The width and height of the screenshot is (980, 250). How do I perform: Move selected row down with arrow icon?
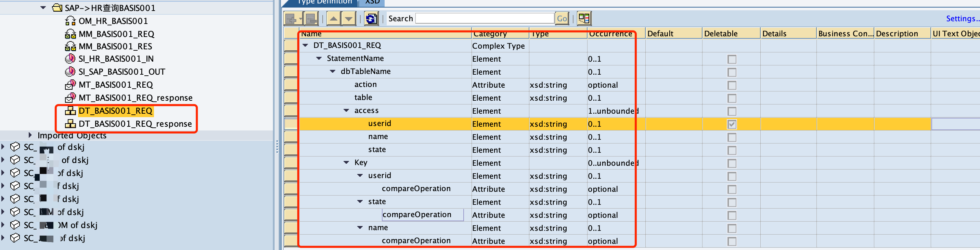tap(348, 18)
